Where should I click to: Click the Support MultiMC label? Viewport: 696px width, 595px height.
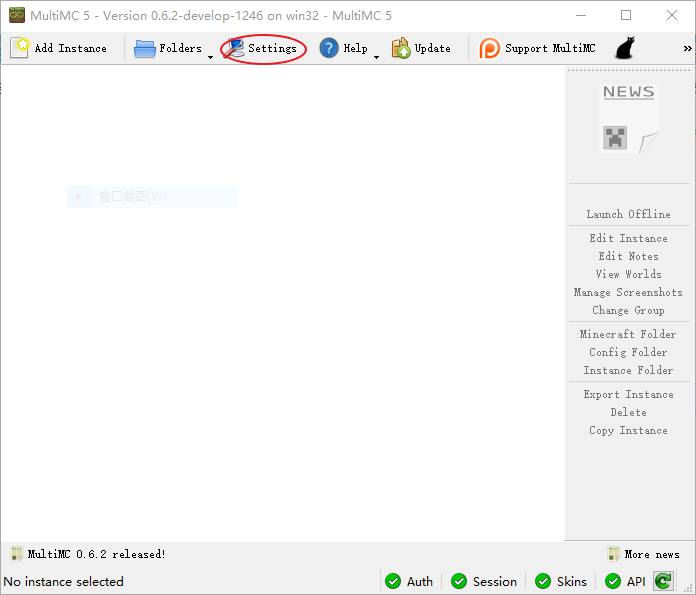[550, 48]
